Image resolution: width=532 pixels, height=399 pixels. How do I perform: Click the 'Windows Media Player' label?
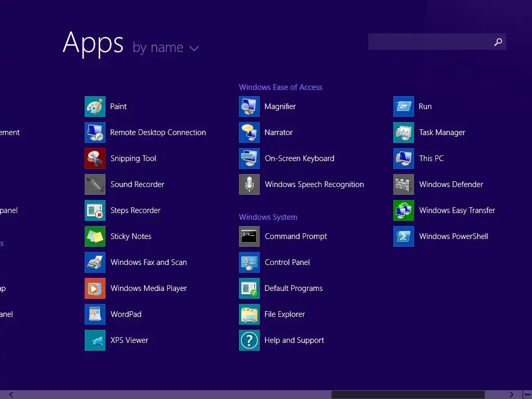click(149, 288)
